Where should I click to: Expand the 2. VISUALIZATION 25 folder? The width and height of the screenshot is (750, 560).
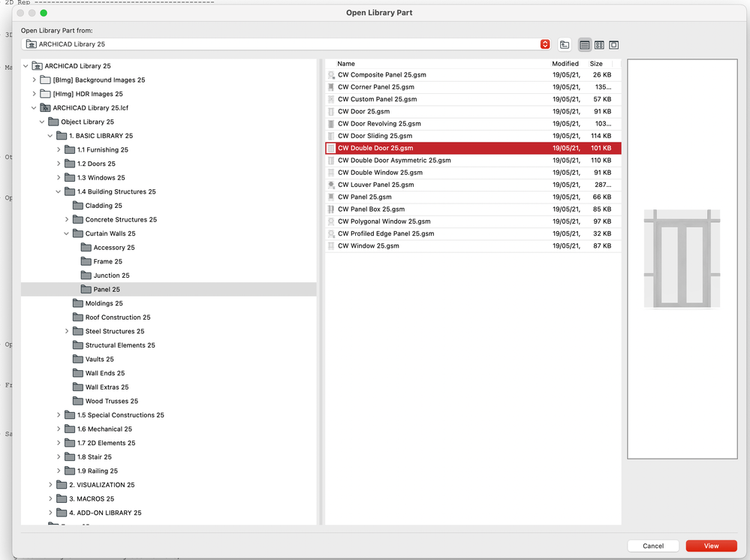50,484
